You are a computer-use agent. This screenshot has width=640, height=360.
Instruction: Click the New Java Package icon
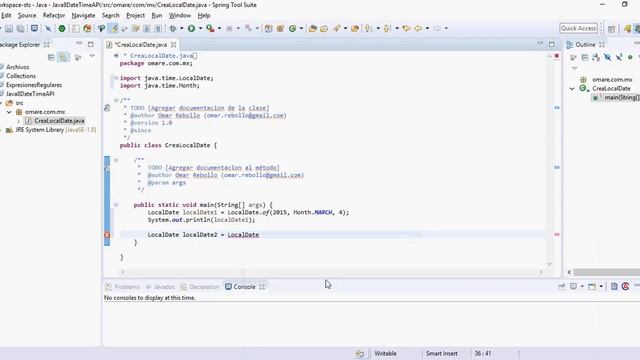pyautogui.click(x=280, y=29)
